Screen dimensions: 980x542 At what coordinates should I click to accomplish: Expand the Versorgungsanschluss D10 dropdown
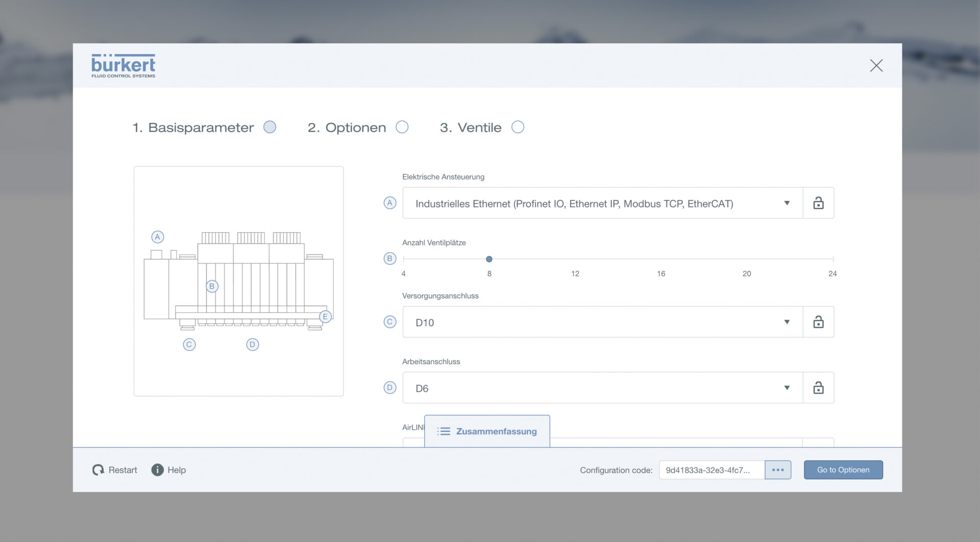click(x=602, y=322)
